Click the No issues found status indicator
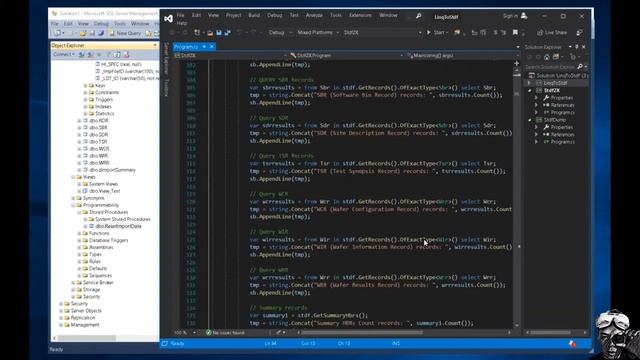640x360 pixels. click(225, 333)
